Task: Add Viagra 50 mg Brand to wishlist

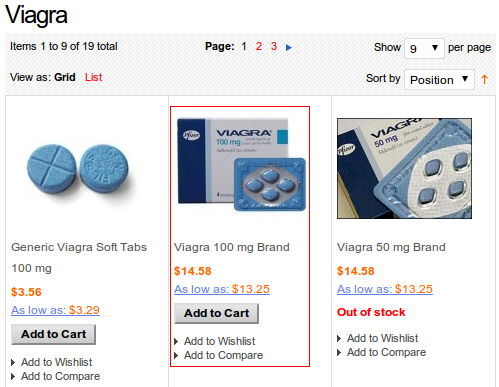Action: click(x=382, y=338)
